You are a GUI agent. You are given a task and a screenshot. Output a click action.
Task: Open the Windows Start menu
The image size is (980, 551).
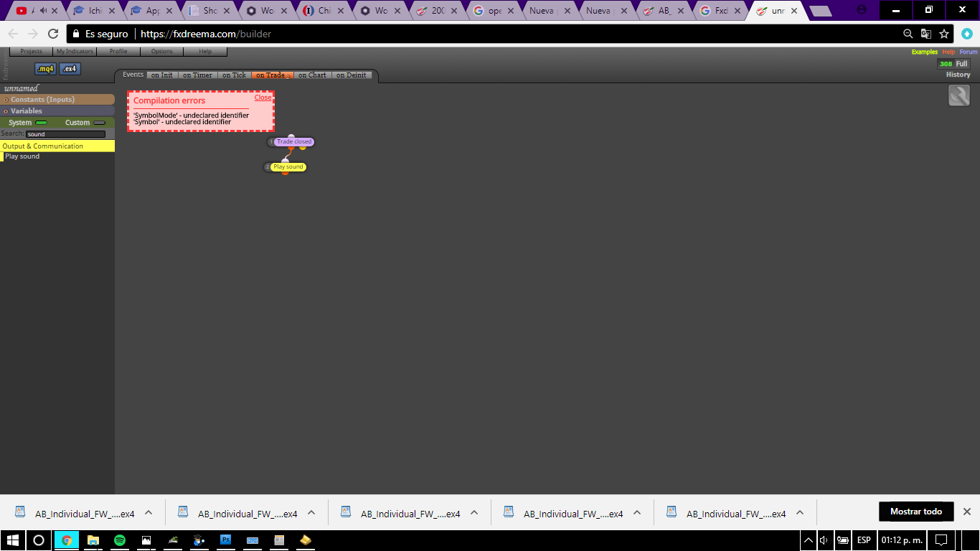click(x=13, y=540)
